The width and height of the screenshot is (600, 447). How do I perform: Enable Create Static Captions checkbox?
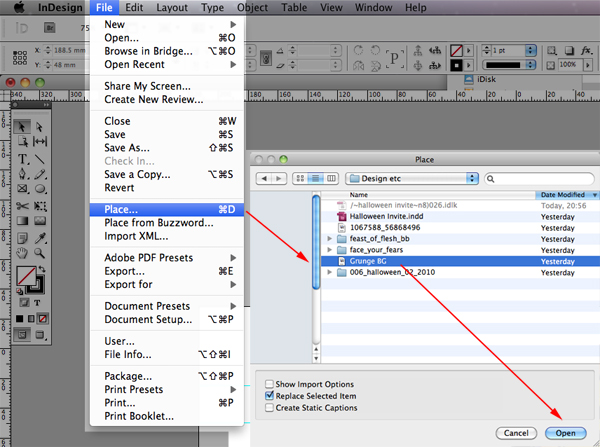tap(269, 408)
